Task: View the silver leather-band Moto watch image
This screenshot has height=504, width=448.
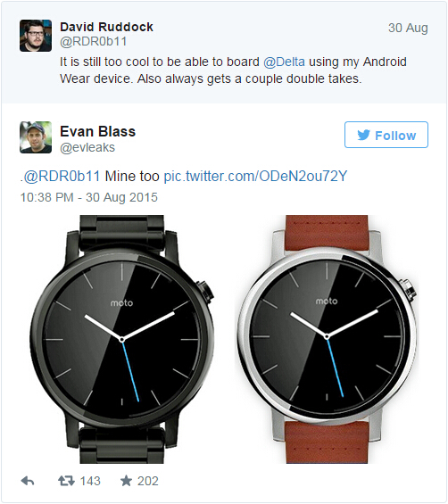Action: pos(327,340)
